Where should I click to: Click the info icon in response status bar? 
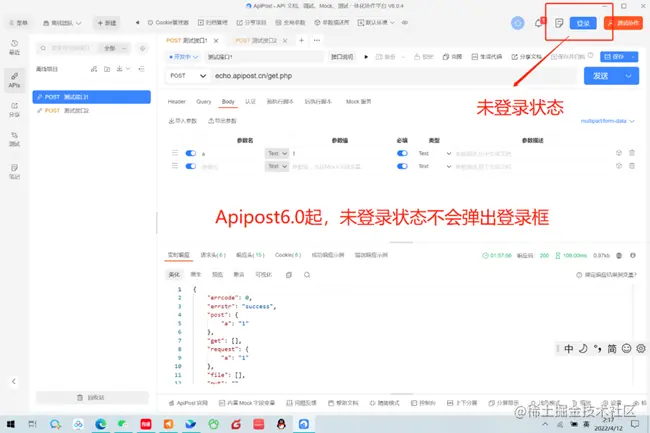(633, 256)
